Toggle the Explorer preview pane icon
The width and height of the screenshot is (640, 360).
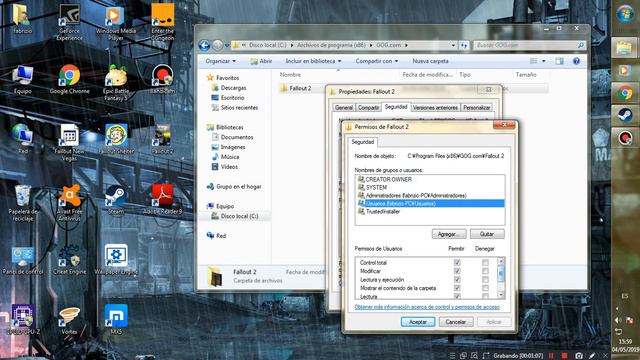pos(559,61)
